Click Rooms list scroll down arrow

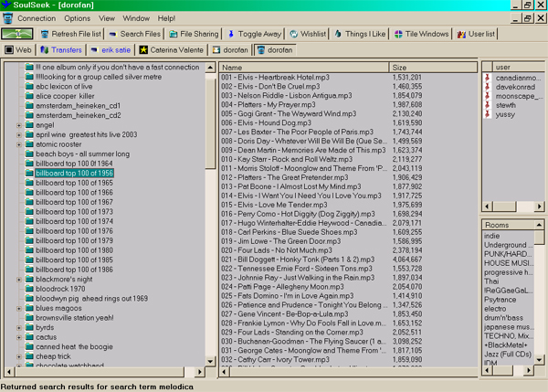[x=539, y=359]
